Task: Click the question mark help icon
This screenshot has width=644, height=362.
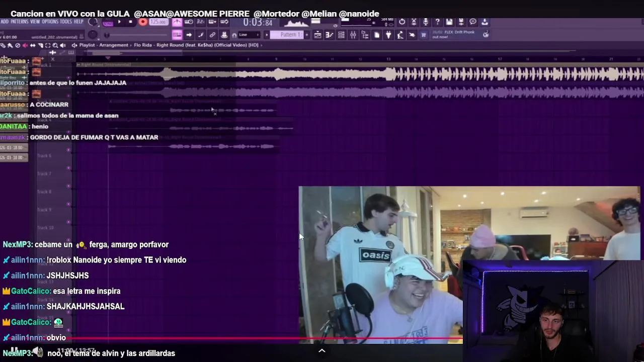Action: 437,22
